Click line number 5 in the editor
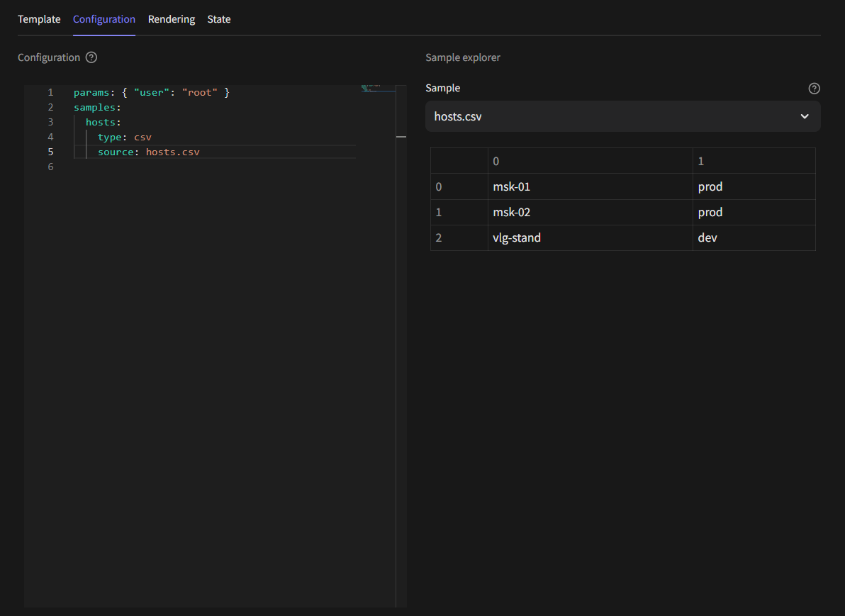This screenshot has width=845, height=616. [x=50, y=152]
